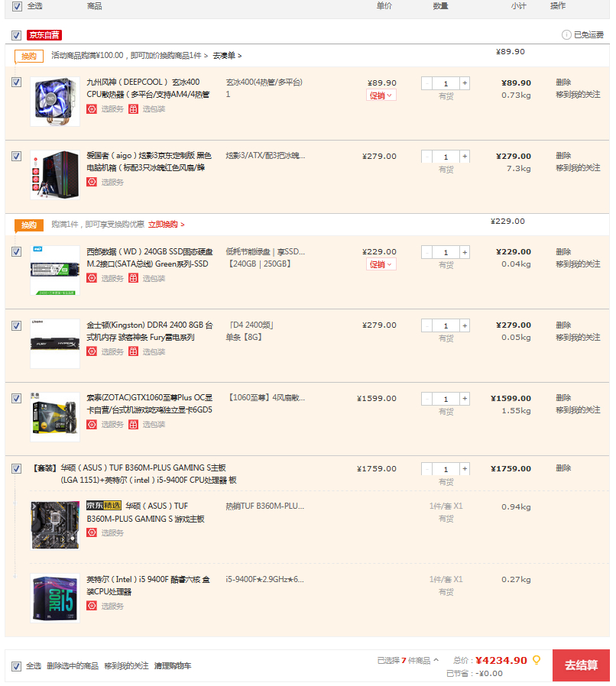
Task: Expand the 已选择7件商品 selected items list
Action: [407, 660]
